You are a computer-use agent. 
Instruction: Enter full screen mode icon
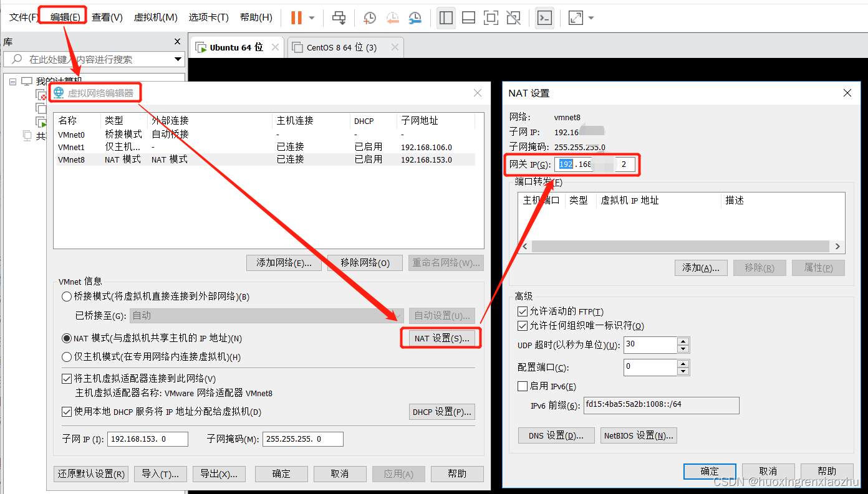point(491,17)
